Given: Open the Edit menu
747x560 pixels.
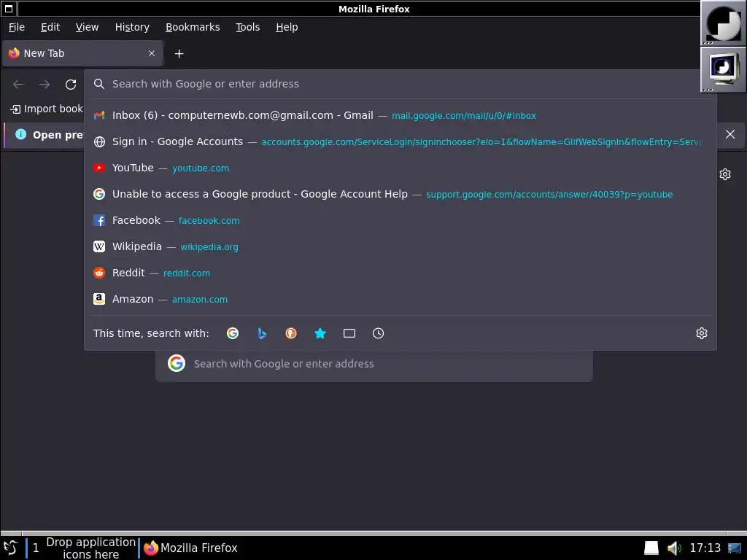Looking at the screenshot, I should tap(50, 27).
